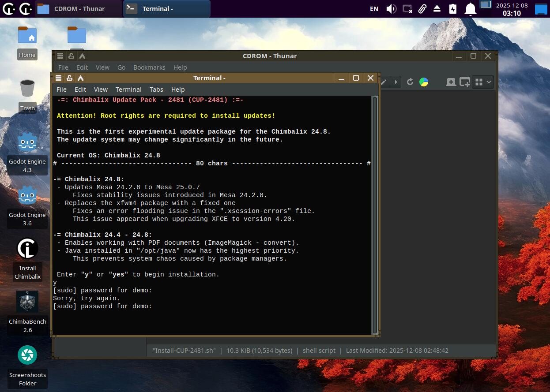The image size is (550, 392).
Task: Toggle the Thunar window stick pin icon
Action: point(71,56)
